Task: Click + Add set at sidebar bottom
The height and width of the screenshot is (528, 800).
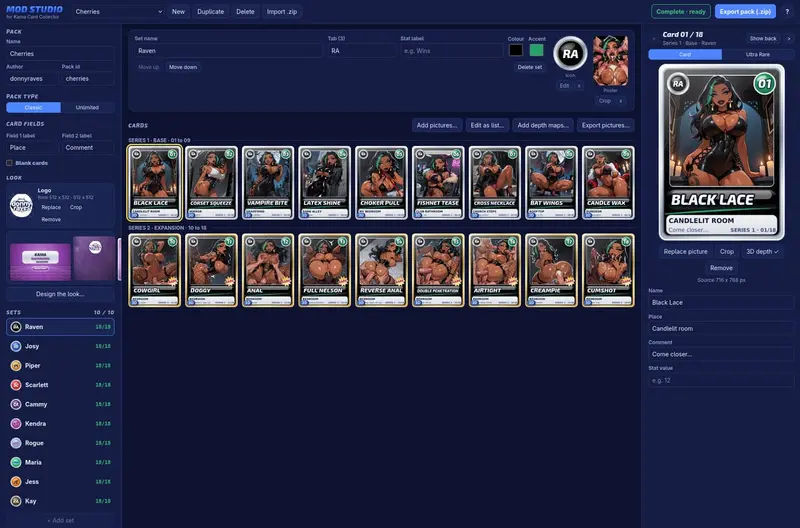Action: (60, 520)
